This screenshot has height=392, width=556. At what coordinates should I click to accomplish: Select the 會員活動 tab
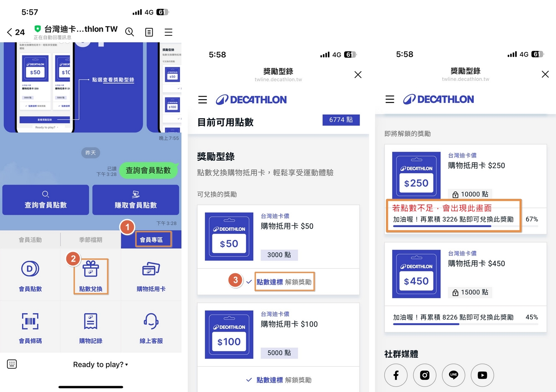(30, 240)
